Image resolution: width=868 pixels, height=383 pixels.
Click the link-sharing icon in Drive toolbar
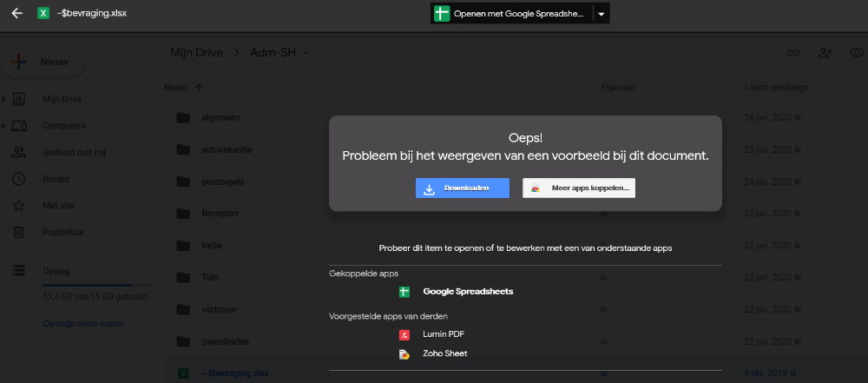click(792, 53)
